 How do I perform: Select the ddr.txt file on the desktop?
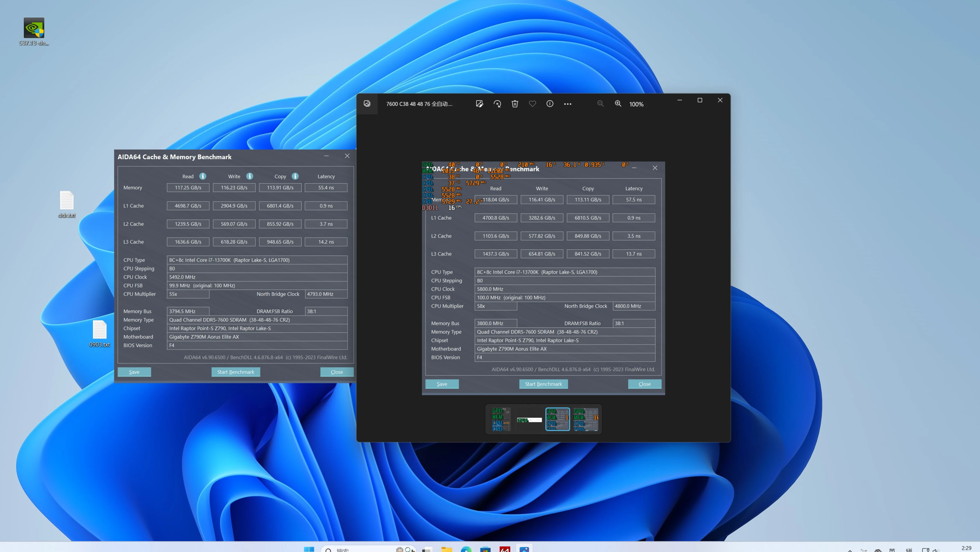(67, 204)
